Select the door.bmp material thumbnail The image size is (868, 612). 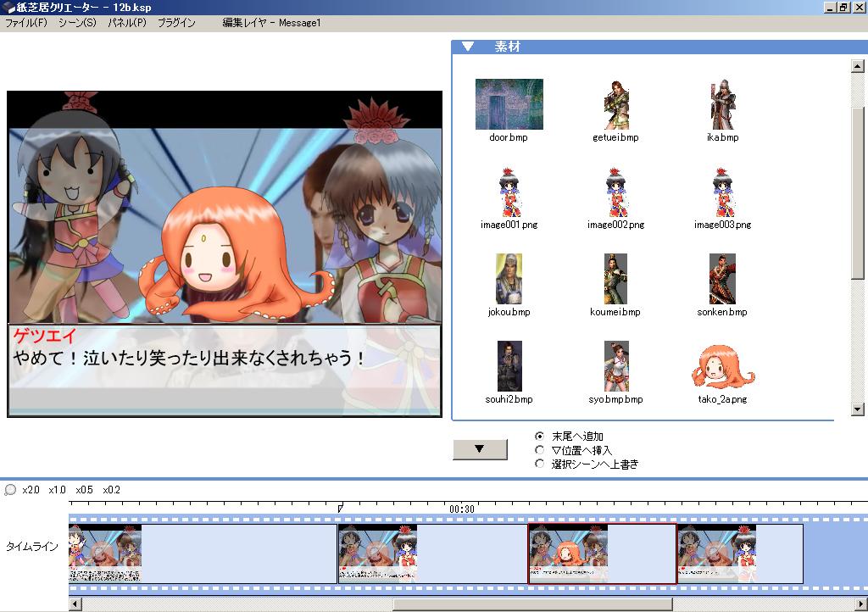click(x=509, y=104)
